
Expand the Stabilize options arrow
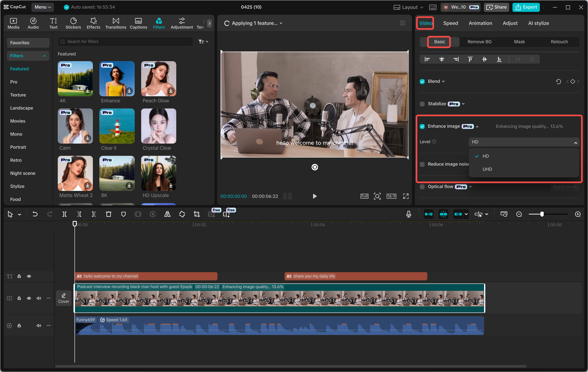pyautogui.click(x=463, y=104)
